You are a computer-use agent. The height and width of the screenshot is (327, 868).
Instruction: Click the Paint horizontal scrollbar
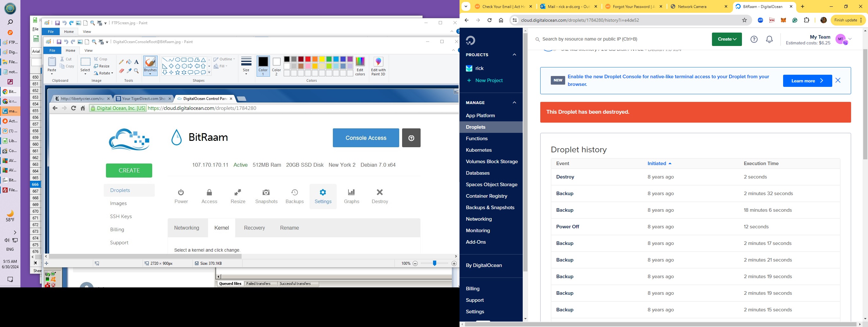pyautogui.click(x=146, y=256)
